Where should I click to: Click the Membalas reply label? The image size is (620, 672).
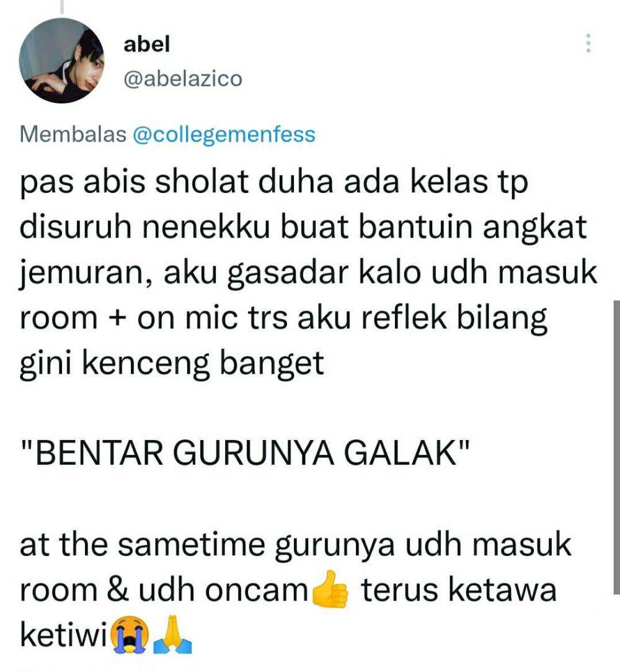point(73,134)
